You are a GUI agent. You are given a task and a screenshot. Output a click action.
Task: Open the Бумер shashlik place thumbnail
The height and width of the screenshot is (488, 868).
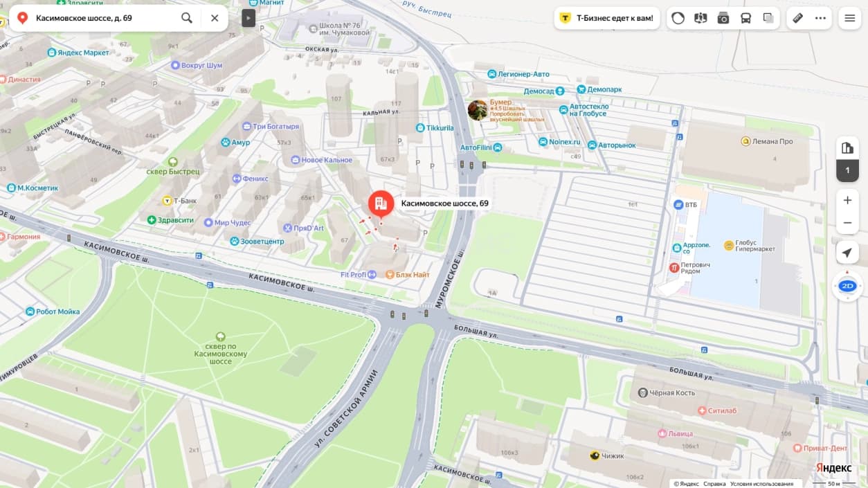point(478,110)
